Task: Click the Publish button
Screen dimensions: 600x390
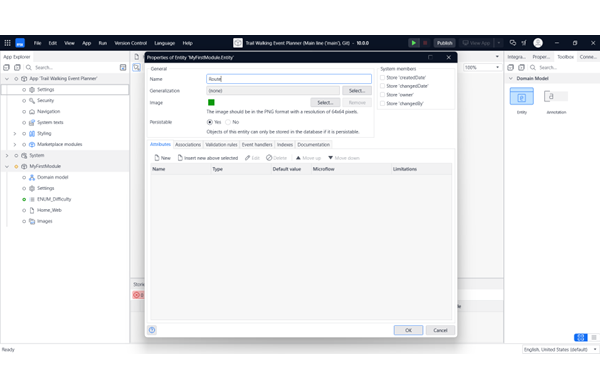Action: click(x=445, y=43)
